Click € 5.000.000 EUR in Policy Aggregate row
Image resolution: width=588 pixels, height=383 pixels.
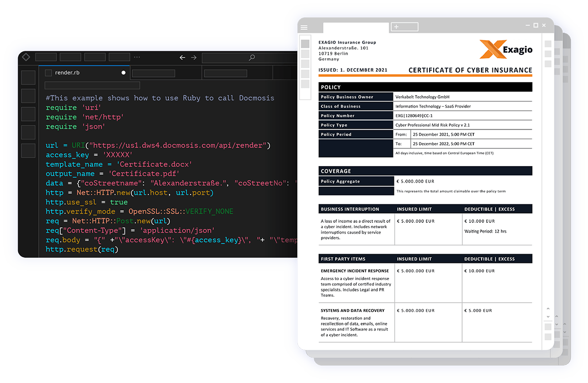click(x=416, y=181)
